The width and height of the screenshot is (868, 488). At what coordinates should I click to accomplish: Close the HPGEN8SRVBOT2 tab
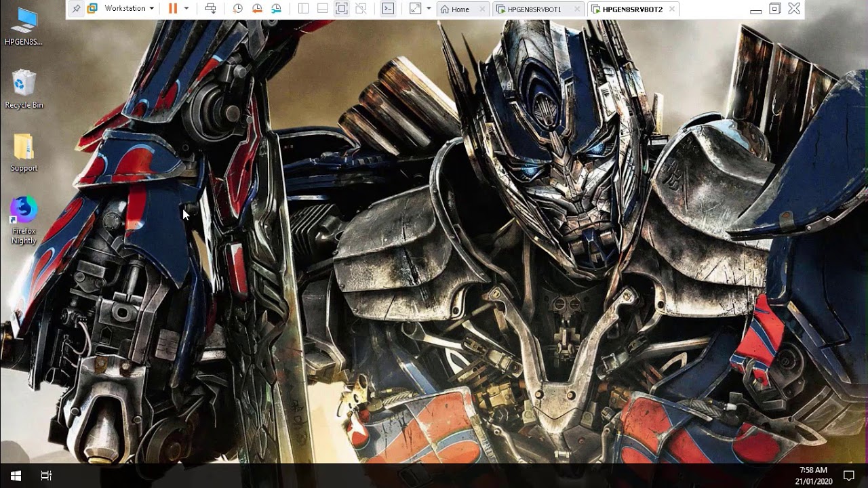click(672, 9)
